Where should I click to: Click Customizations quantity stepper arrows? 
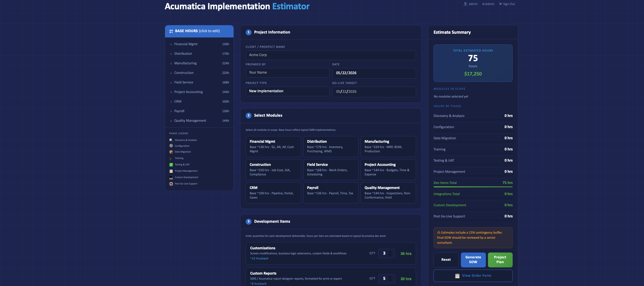(390, 254)
